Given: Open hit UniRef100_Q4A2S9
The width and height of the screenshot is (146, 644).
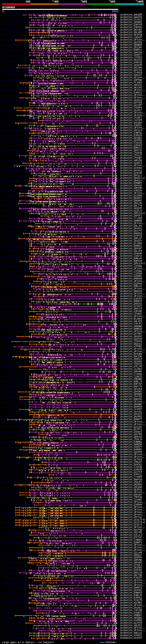Looking at the screenshot, I should click(x=131, y=17).
